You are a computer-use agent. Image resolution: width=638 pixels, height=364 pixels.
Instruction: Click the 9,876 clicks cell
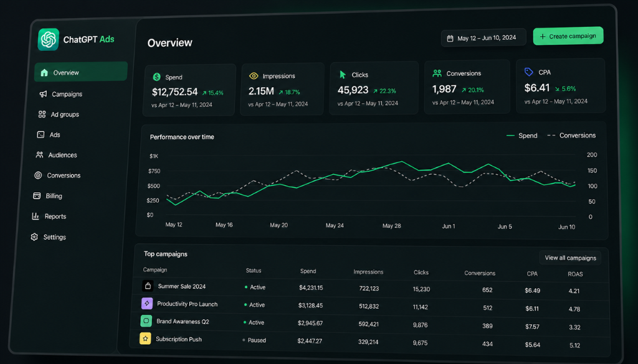click(x=421, y=325)
